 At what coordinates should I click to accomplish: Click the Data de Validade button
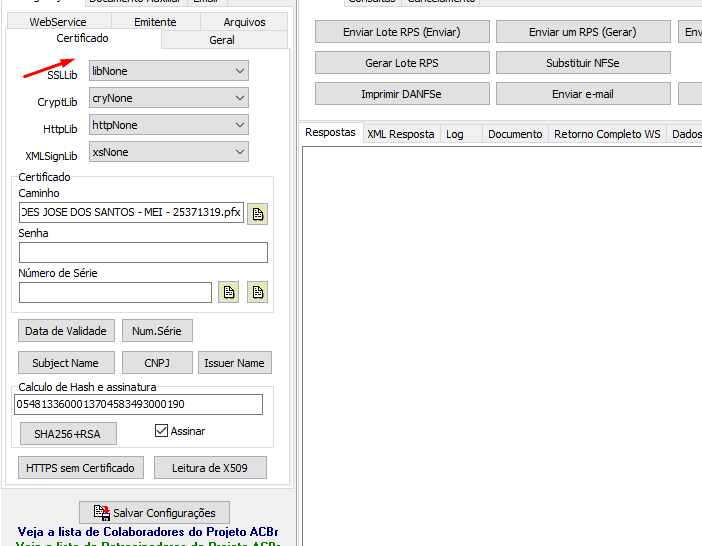coord(66,331)
